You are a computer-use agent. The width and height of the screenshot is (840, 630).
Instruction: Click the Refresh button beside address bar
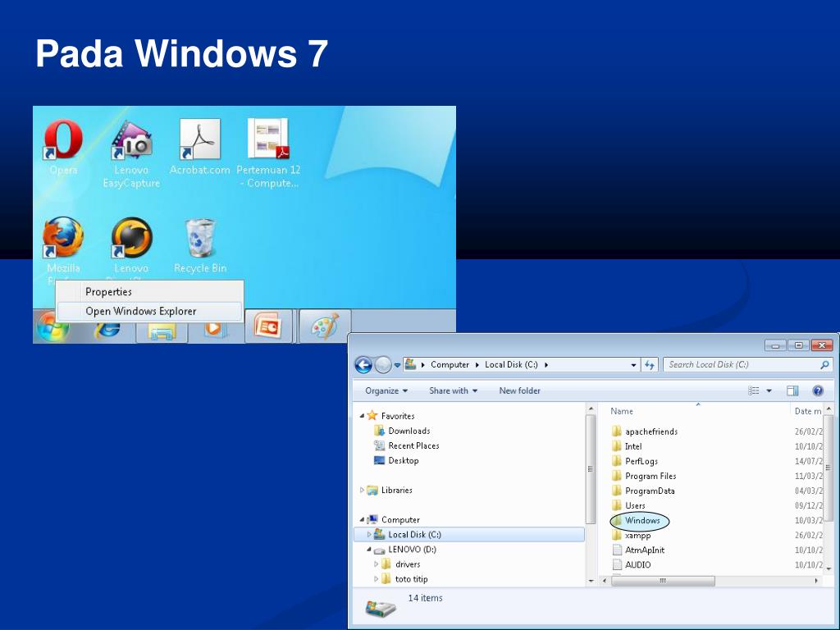[650, 365]
